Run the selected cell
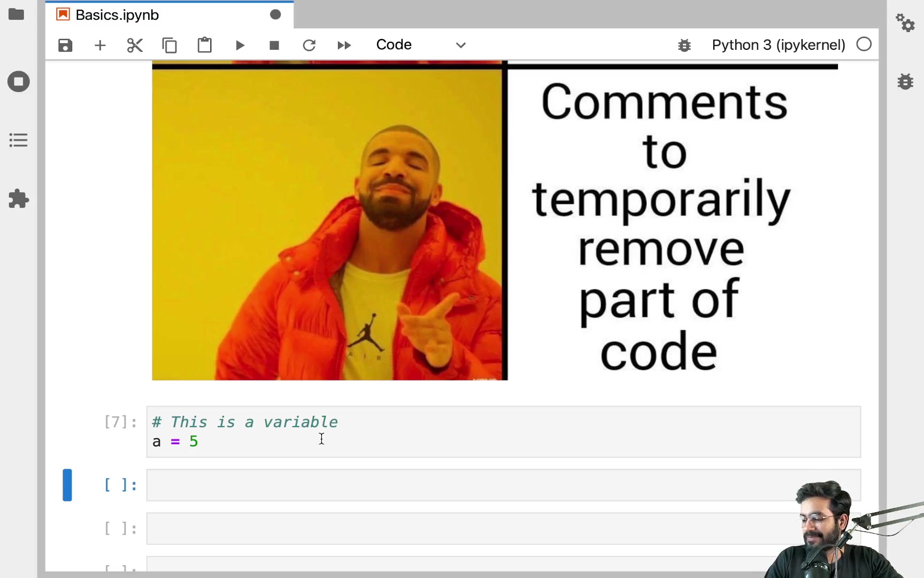The width and height of the screenshot is (924, 578). (x=240, y=45)
